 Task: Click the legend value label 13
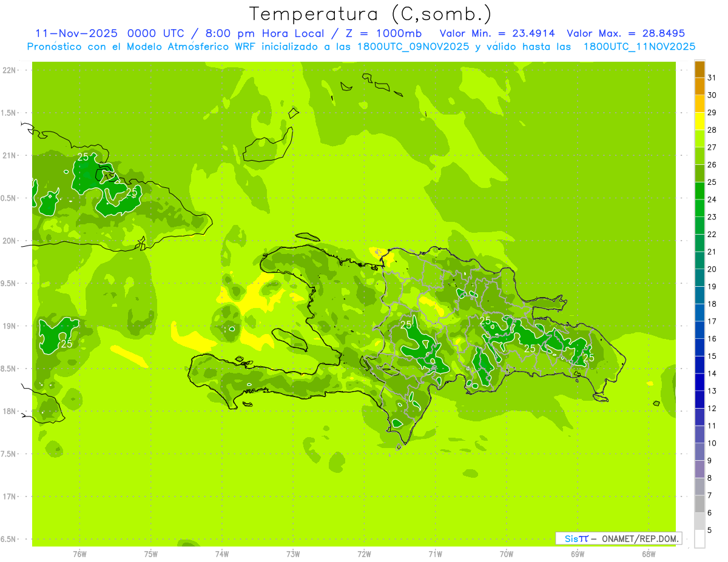point(712,391)
